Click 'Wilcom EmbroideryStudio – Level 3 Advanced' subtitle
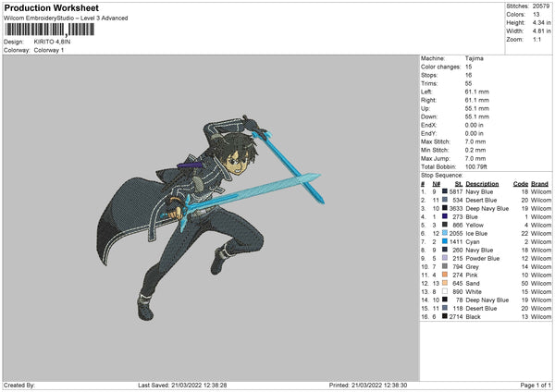The height and width of the screenshot is (392, 555). [66, 18]
